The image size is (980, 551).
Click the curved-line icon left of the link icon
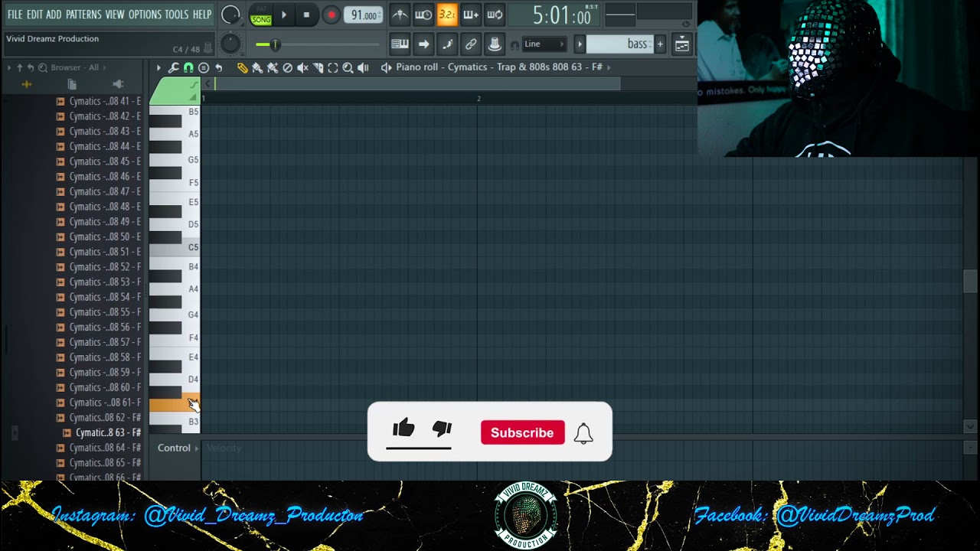[447, 44]
